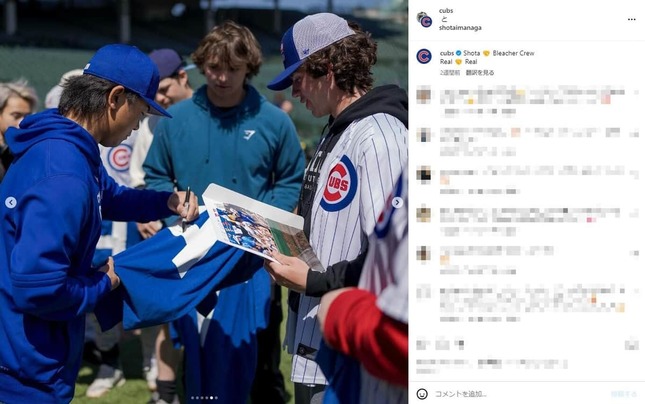
Task: Select the carousel pagination dots
Action: (x=204, y=398)
